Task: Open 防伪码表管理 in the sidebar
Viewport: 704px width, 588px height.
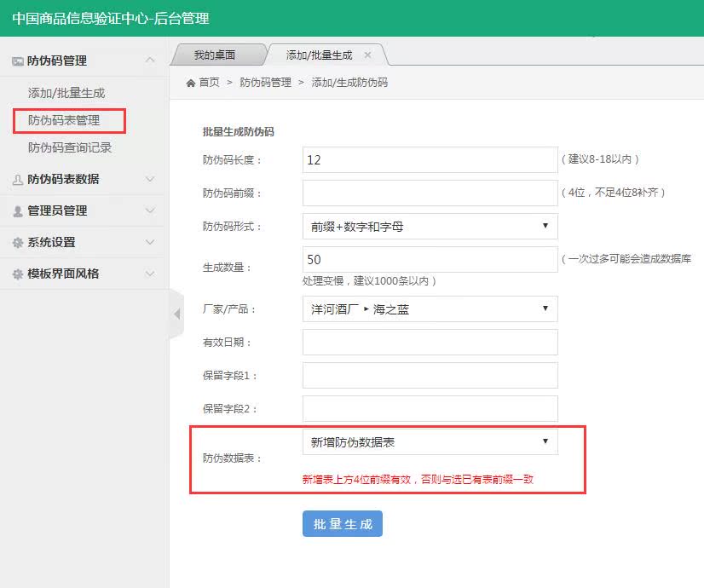Action: pos(64,120)
